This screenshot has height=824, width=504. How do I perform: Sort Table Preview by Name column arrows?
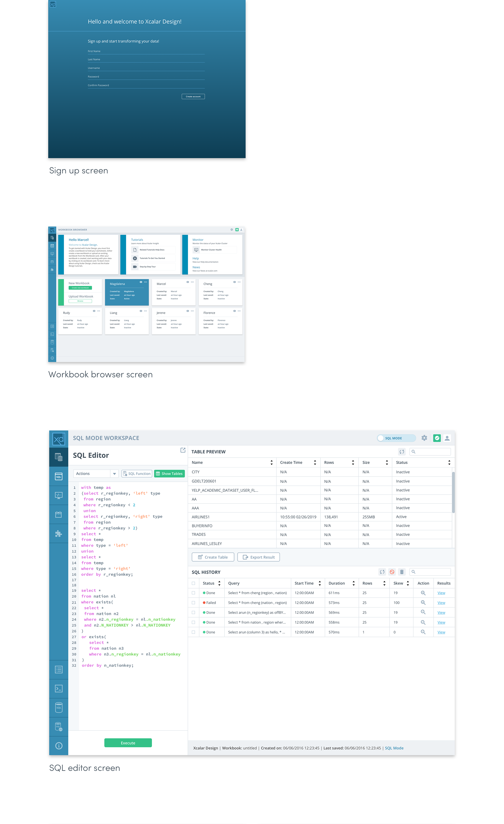pyautogui.click(x=271, y=463)
